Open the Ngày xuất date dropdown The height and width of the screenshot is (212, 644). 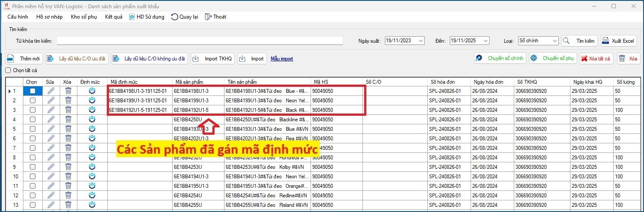coord(420,41)
